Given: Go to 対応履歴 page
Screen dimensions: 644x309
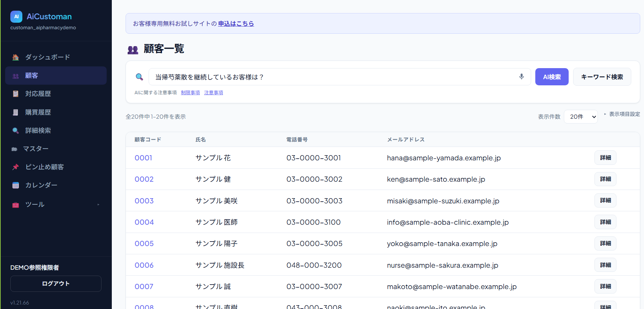Looking at the screenshot, I should click(x=56, y=94).
